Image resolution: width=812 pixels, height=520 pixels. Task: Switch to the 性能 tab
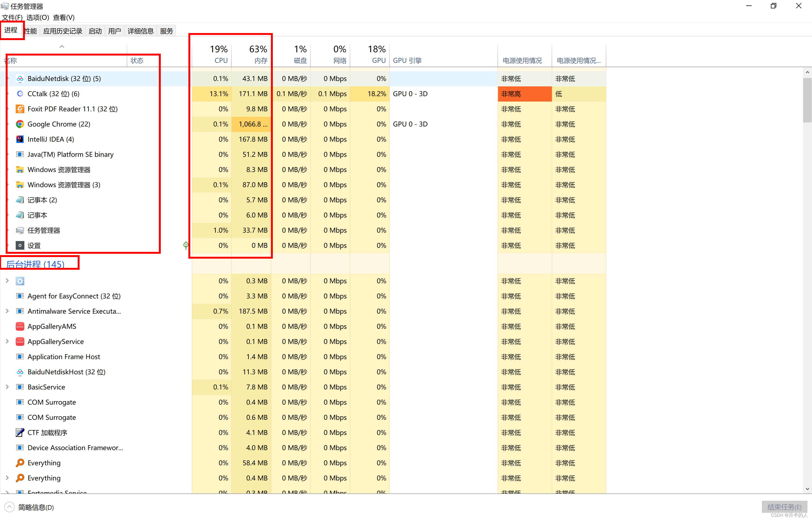[31, 31]
